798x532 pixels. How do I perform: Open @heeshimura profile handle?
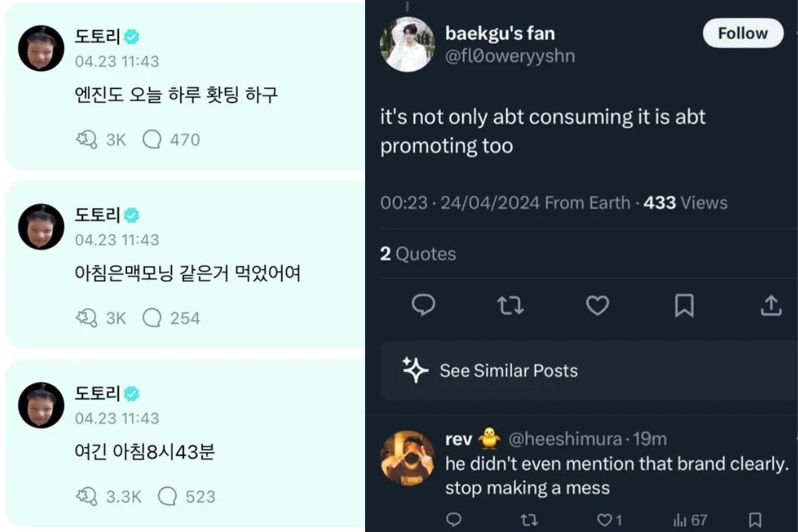tap(565, 439)
